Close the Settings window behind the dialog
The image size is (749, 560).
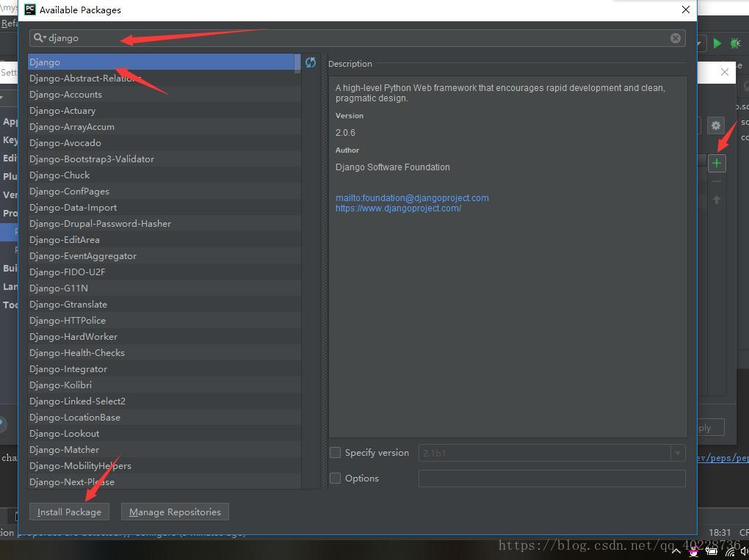pyautogui.click(x=725, y=72)
